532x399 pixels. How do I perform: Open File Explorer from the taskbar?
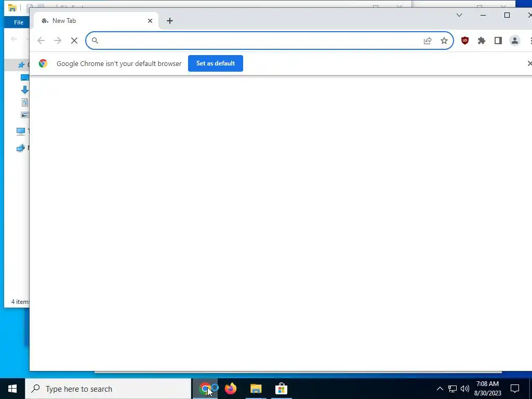(x=256, y=389)
